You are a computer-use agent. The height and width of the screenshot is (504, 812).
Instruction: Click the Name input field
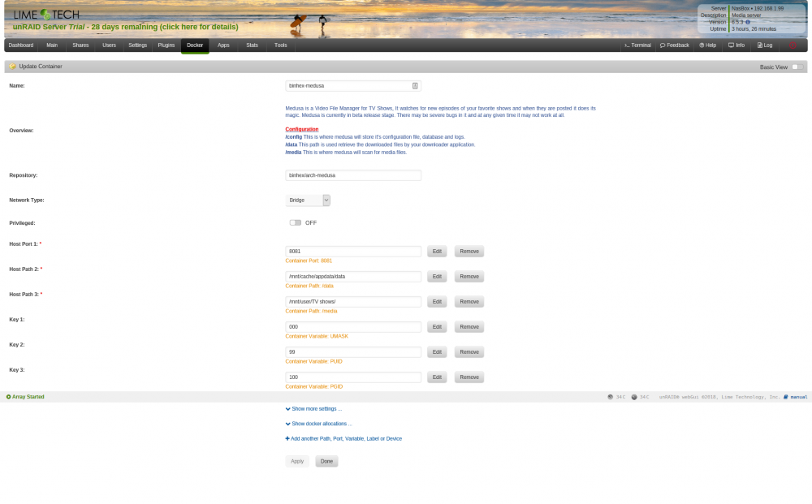[x=353, y=86]
